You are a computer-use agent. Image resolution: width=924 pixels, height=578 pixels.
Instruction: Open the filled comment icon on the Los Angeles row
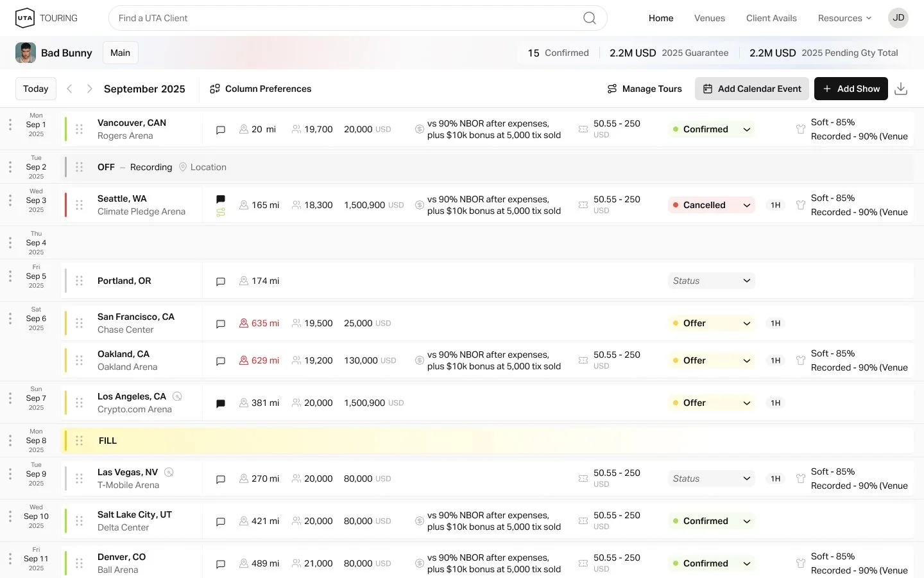(x=221, y=403)
